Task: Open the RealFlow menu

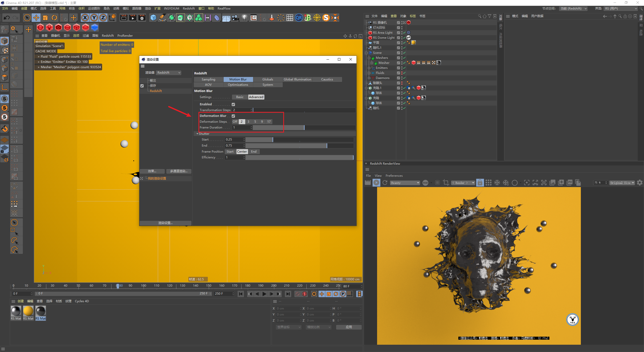Action: 224,9
